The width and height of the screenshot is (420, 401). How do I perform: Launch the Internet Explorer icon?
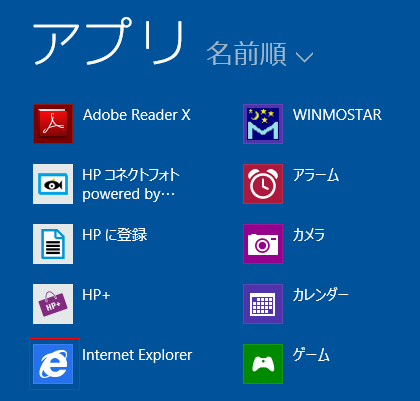pyautogui.click(x=53, y=364)
